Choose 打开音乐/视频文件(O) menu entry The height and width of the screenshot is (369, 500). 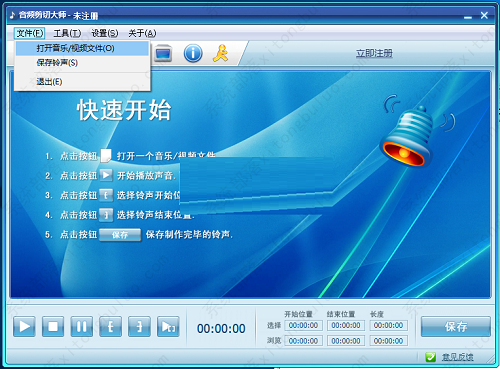(x=82, y=48)
